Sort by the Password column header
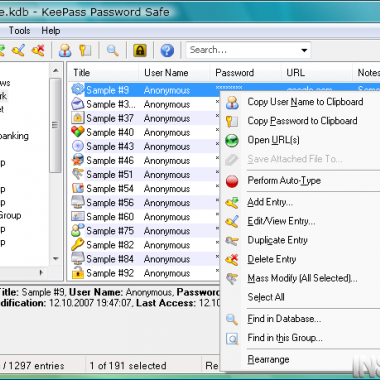The width and height of the screenshot is (380, 380). 245,73
